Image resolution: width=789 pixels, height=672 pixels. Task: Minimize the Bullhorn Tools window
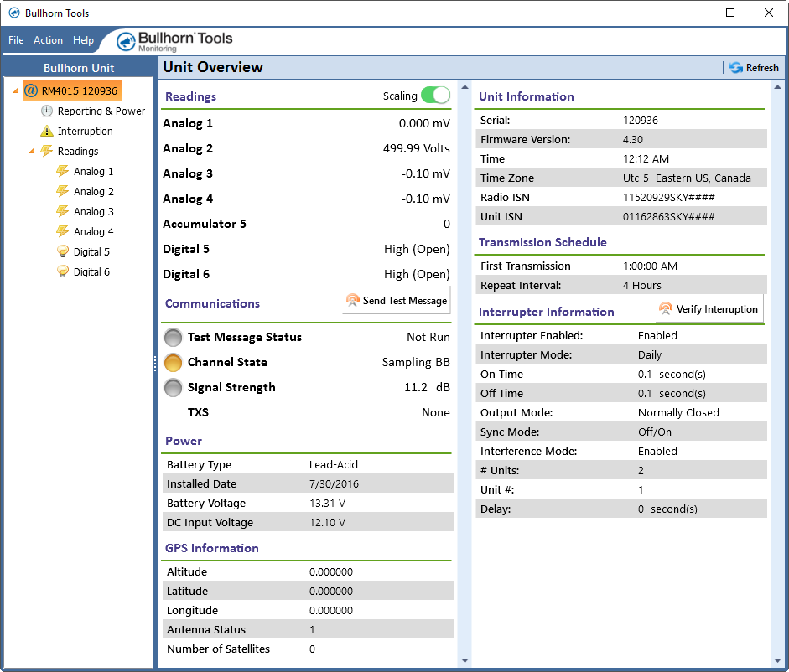(x=693, y=13)
